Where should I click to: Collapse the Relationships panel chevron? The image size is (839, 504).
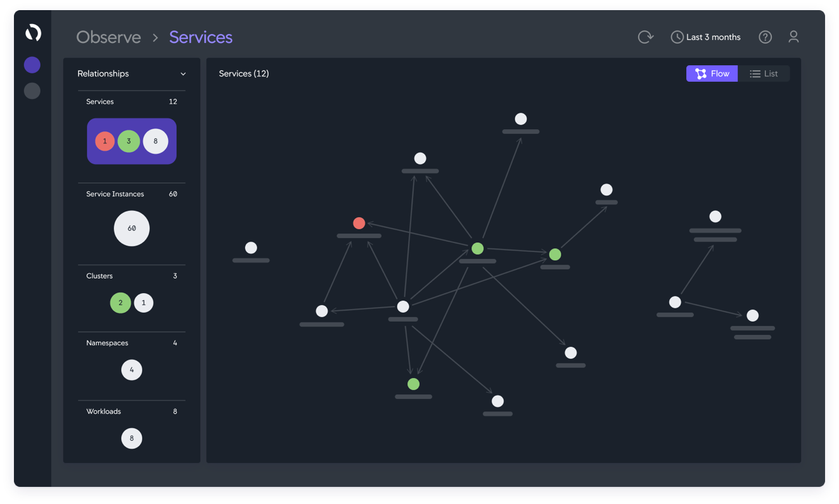pyautogui.click(x=183, y=74)
